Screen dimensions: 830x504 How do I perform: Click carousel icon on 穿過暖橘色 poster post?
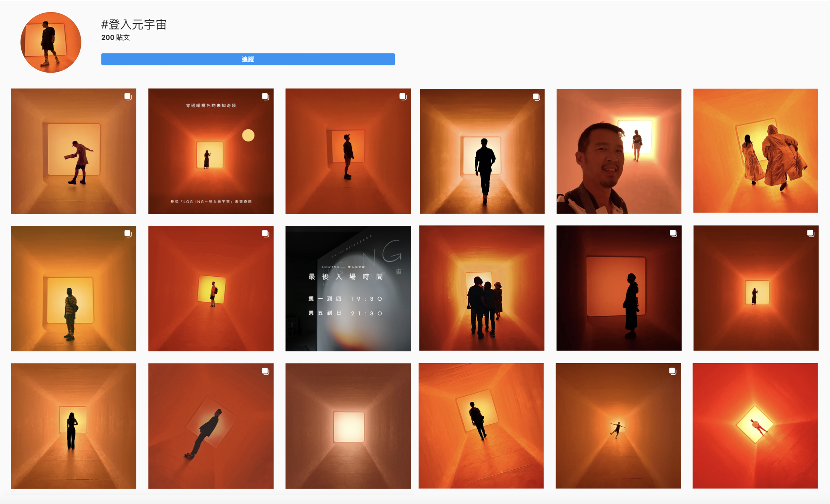[265, 97]
